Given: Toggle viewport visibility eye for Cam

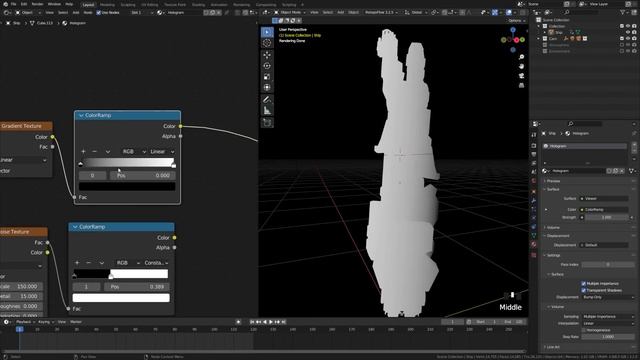Looking at the screenshot, I should [x=628, y=39].
